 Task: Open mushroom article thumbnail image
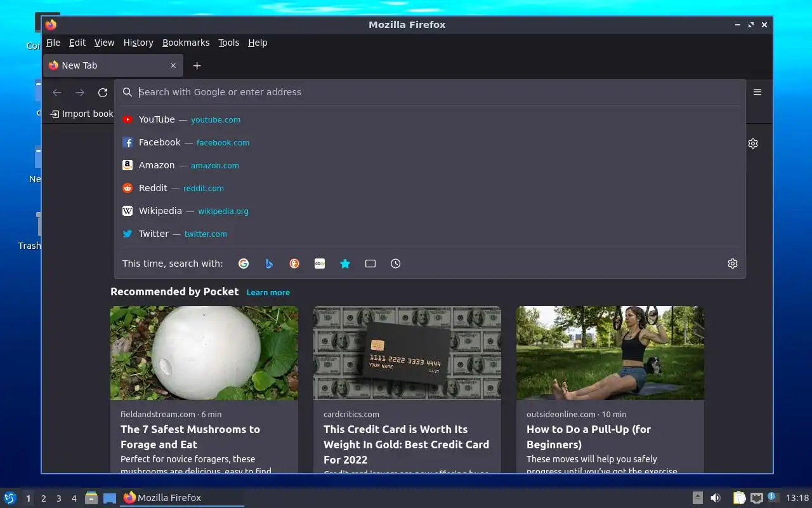(204, 353)
